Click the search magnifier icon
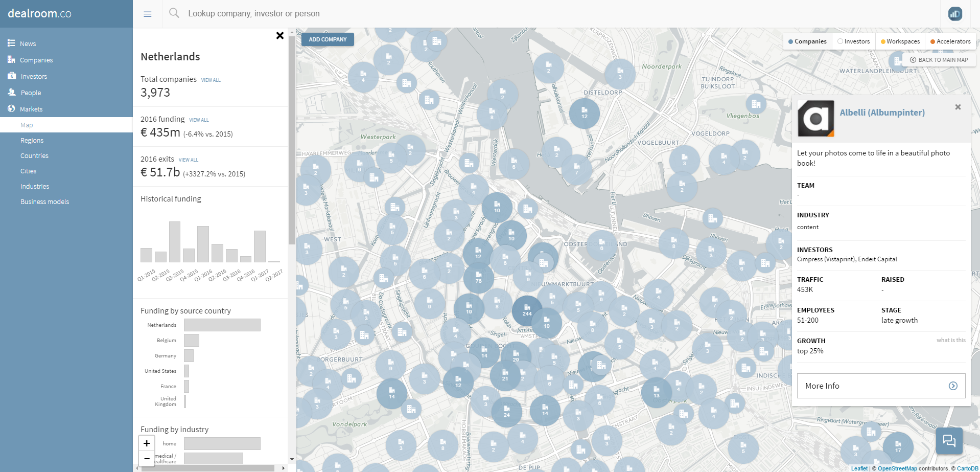This screenshot has height=472, width=980. [174, 13]
